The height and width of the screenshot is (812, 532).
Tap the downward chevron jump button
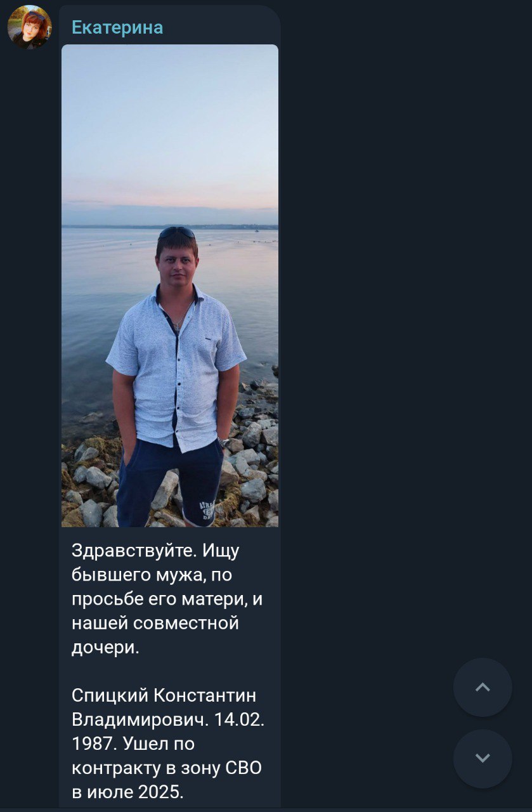pos(483,758)
